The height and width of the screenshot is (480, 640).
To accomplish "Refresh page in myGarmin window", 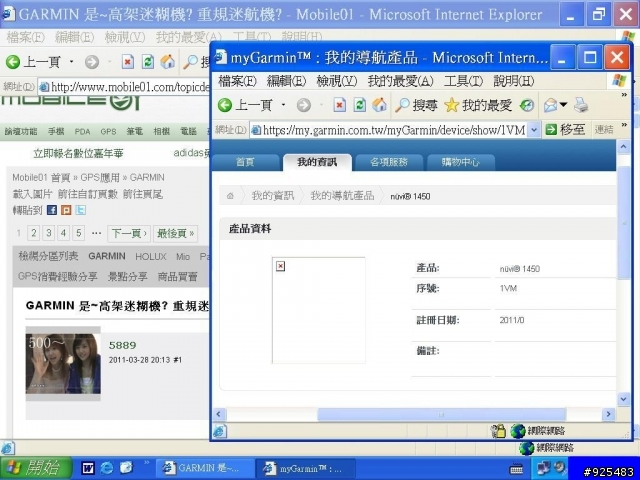I will pyautogui.click(x=359, y=105).
